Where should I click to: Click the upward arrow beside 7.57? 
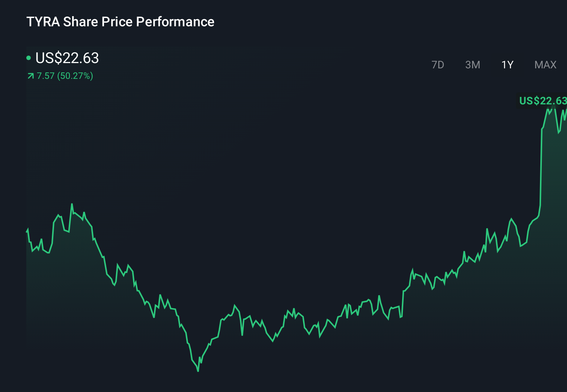[30, 76]
